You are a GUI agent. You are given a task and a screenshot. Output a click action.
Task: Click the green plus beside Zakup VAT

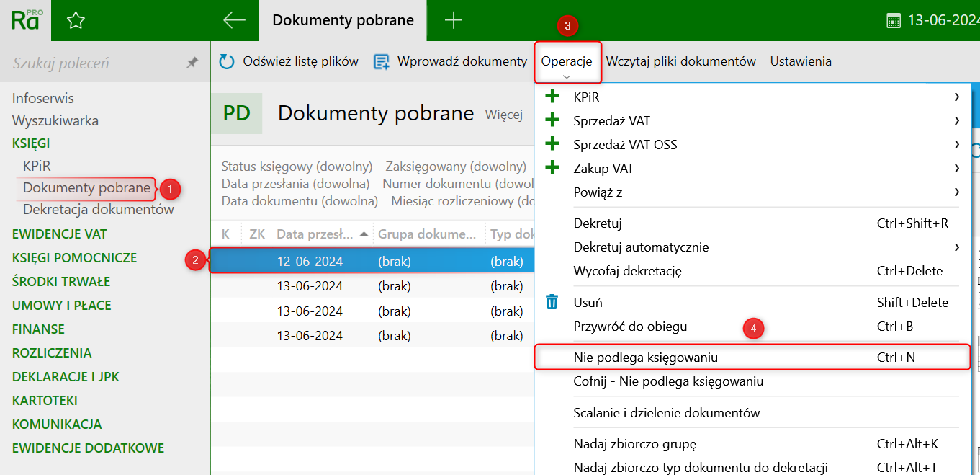553,168
